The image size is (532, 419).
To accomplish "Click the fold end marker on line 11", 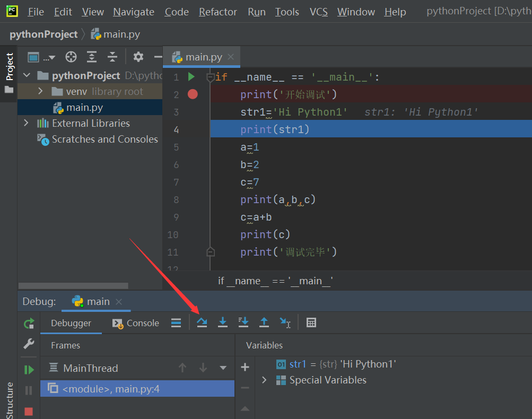I will pyautogui.click(x=211, y=252).
